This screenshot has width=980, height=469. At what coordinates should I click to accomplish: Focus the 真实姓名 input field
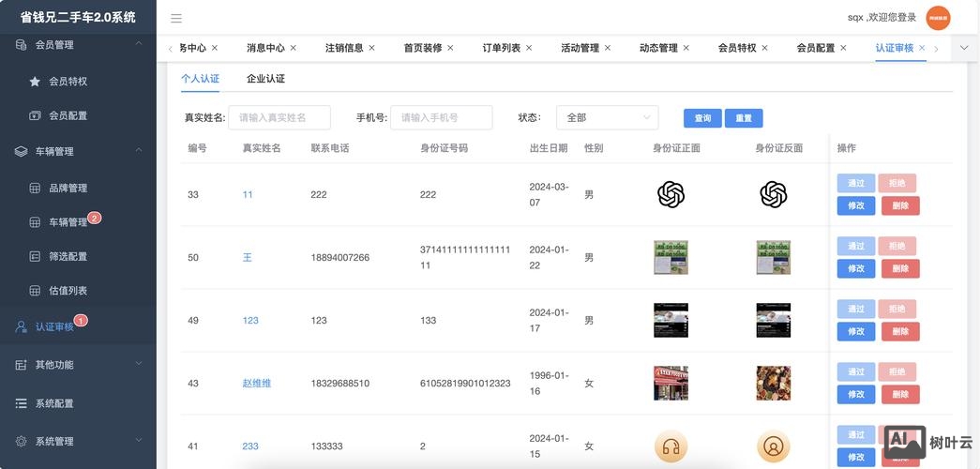[279, 117]
